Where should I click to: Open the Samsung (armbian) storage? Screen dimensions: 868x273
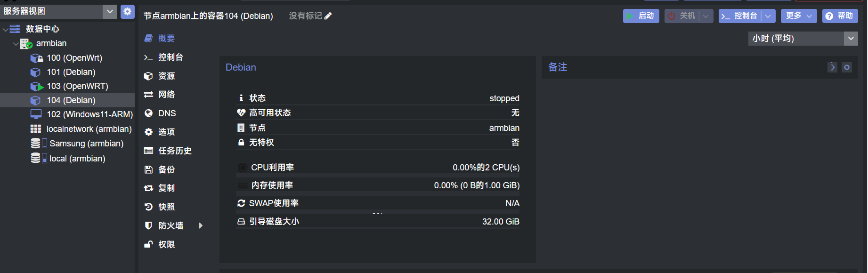[x=86, y=144]
